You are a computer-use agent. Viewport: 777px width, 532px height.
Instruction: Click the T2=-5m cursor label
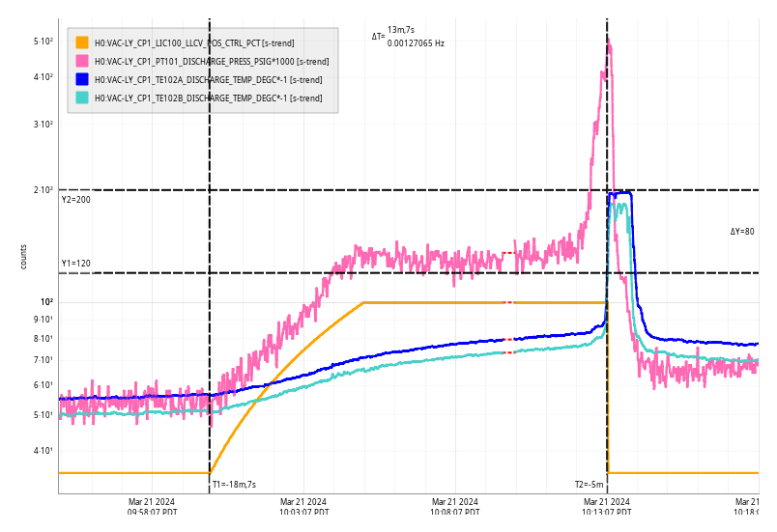(589, 485)
